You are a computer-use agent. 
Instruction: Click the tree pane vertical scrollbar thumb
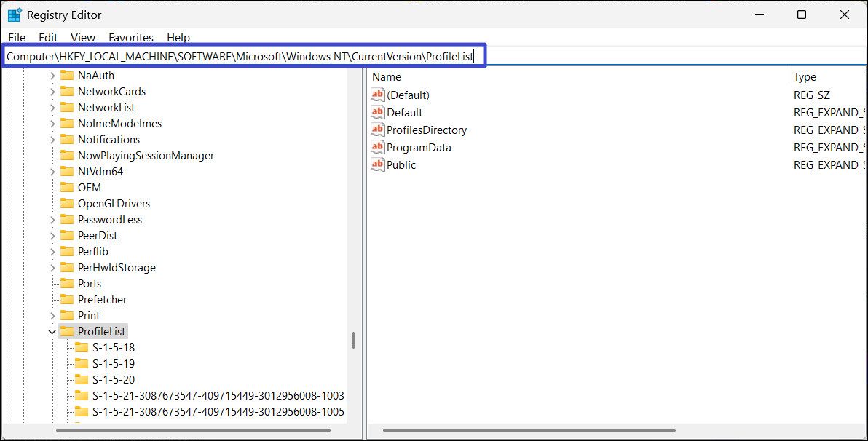click(x=353, y=340)
